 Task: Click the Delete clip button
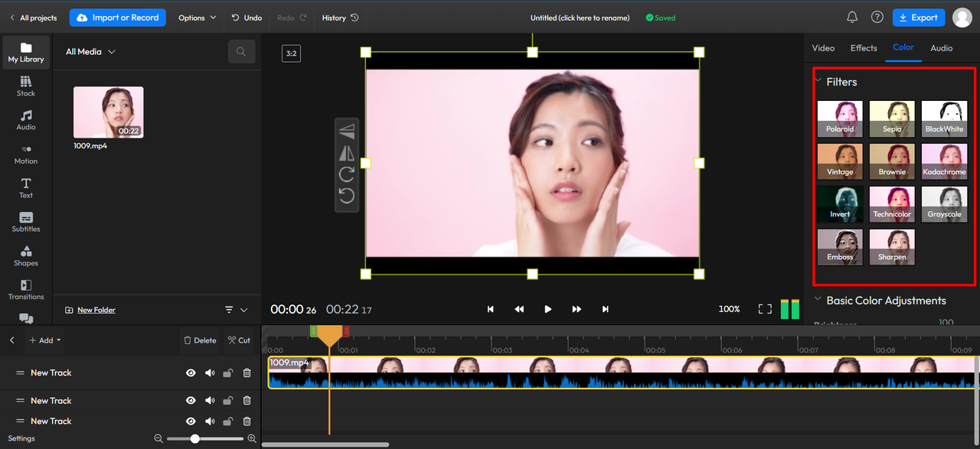point(201,340)
